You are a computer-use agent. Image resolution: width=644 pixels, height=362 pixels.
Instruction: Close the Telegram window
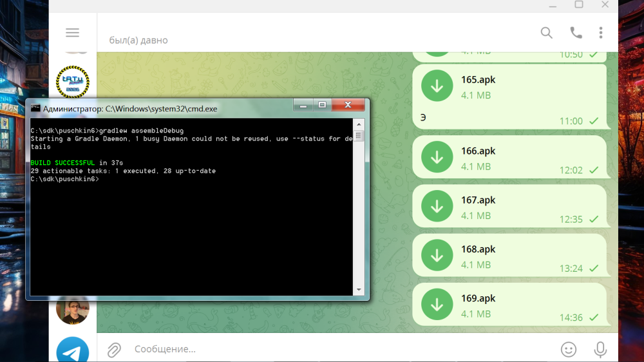[605, 5]
